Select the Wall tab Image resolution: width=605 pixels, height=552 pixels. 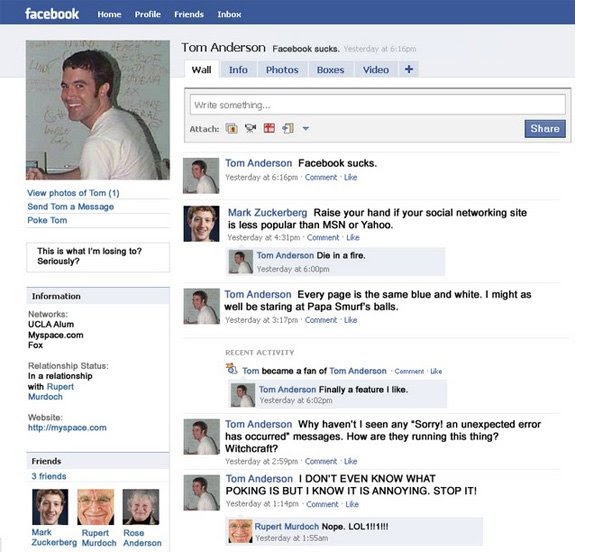[201, 70]
